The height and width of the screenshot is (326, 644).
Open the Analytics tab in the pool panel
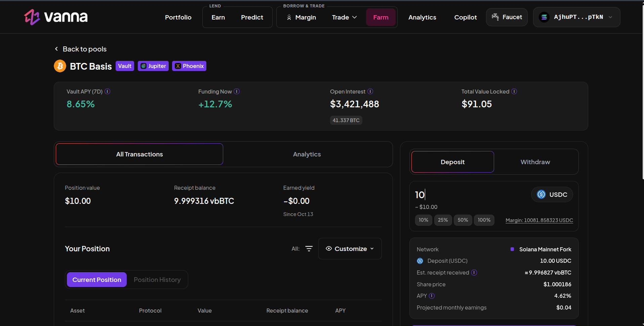[307, 154]
